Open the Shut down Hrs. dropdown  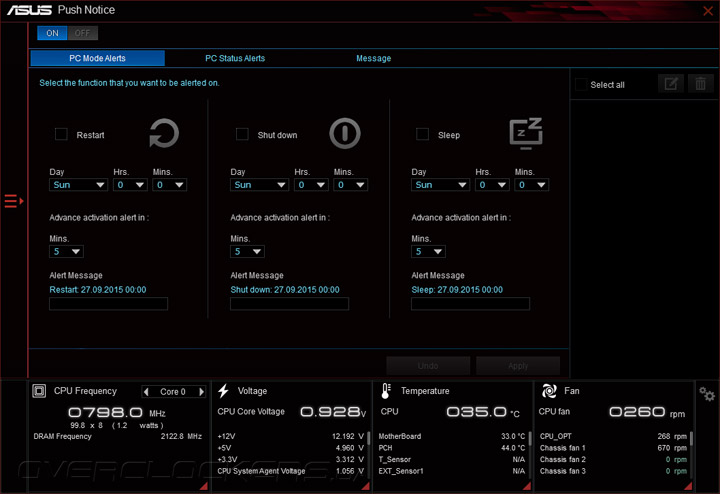tap(311, 185)
